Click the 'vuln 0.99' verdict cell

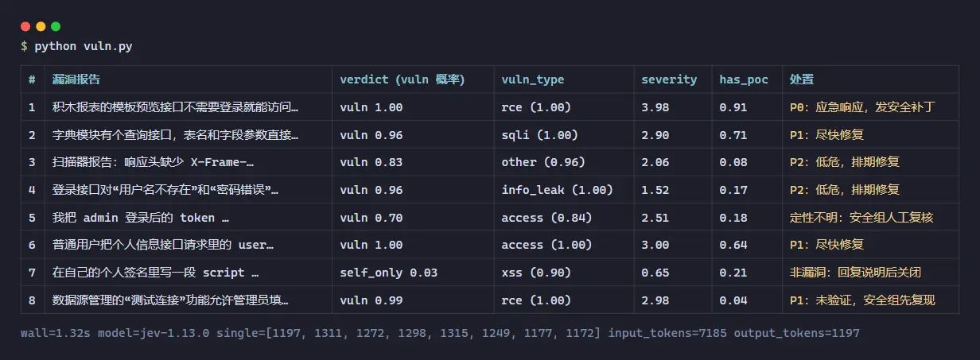(371, 300)
